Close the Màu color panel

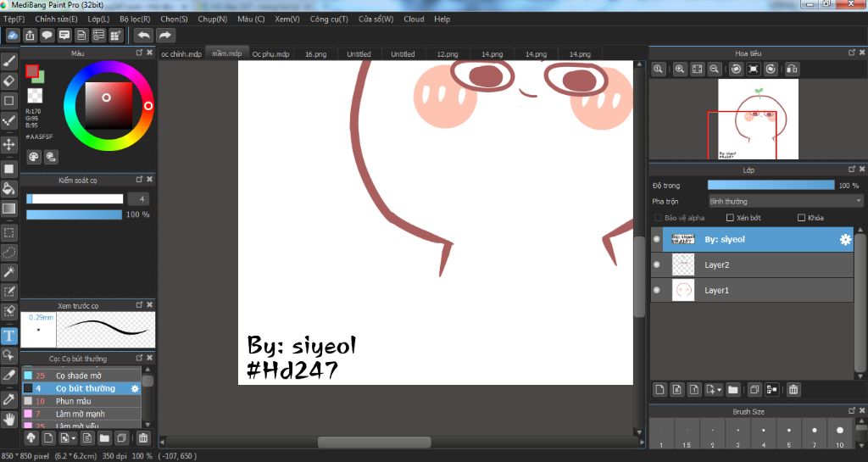(149, 53)
